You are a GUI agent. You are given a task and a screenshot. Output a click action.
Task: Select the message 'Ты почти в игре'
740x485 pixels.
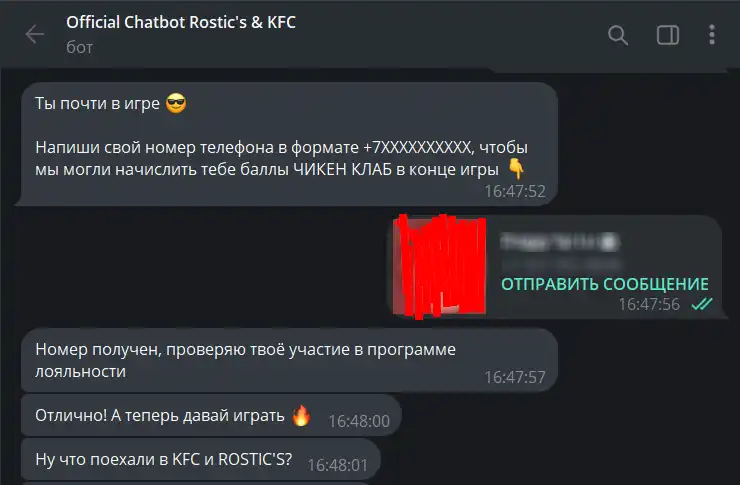[x=97, y=103]
